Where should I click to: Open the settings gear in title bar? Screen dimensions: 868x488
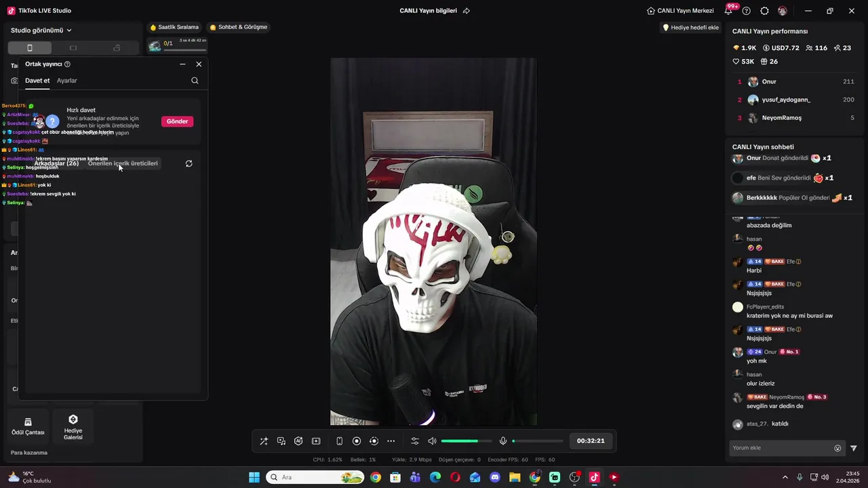pyautogui.click(x=764, y=11)
